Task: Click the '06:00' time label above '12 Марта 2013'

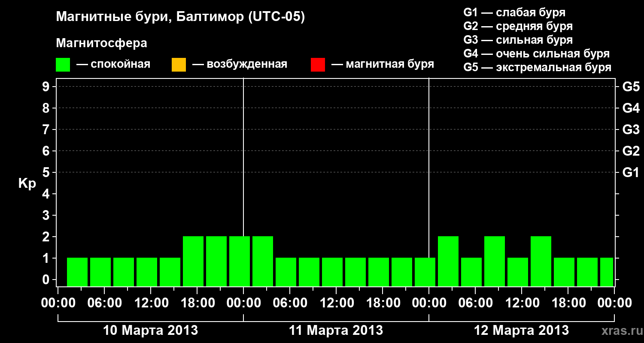Action: 475,303
